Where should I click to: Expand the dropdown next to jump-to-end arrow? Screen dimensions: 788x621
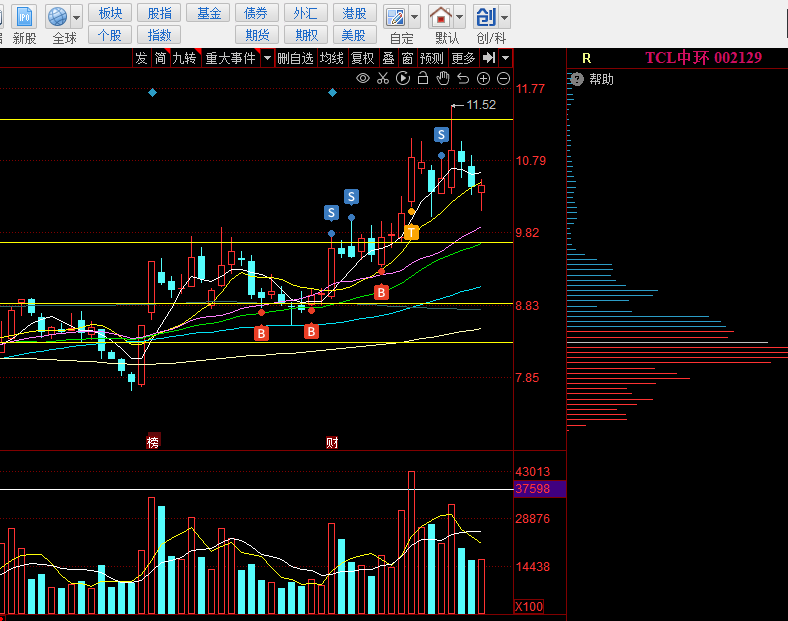506,58
